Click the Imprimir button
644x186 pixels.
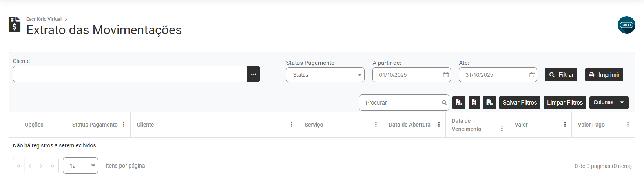pyautogui.click(x=604, y=75)
